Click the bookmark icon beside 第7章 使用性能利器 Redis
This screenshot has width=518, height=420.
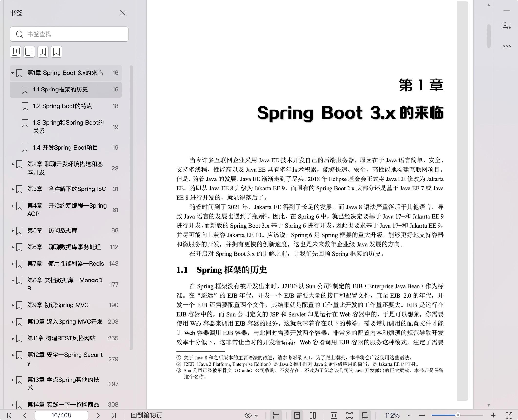pos(19,264)
